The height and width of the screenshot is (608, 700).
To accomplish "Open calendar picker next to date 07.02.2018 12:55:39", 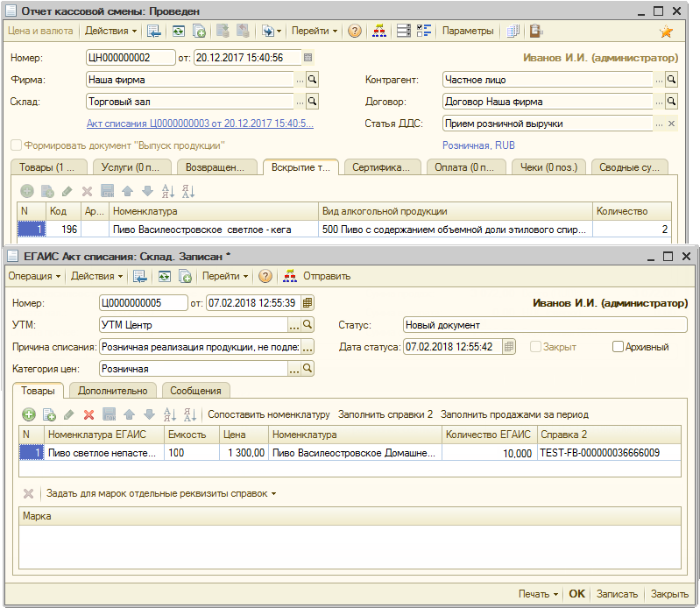I will (x=308, y=303).
